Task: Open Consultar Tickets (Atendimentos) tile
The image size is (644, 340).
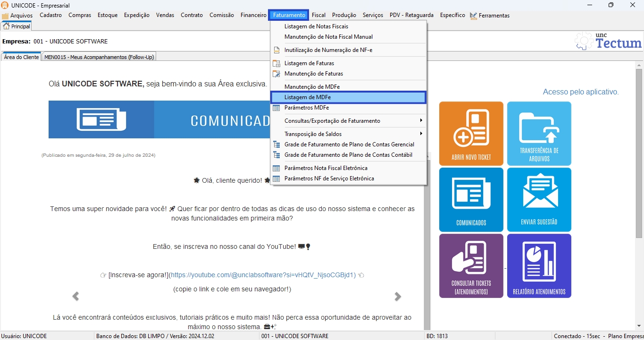Action: point(471,266)
